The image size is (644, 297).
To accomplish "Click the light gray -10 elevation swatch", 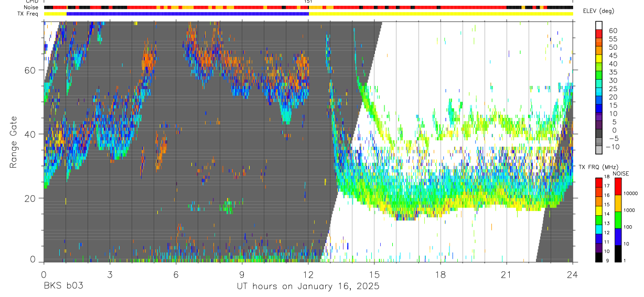I will click(x=599, y=150).
